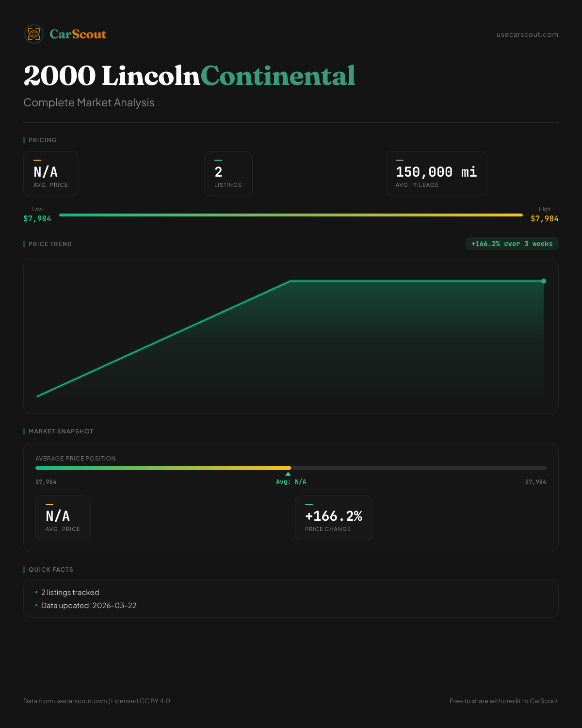582x728 pixels.
Task: Click the Low price $7,984 label
Action: click(37, 218)
